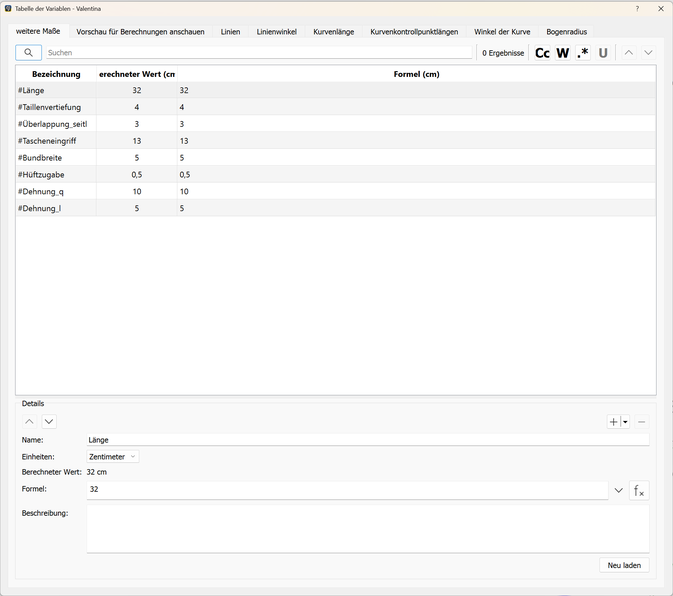673x596 pixels.
Task: Select the #Tascheneingriff row
Action: tap(336, 141)
